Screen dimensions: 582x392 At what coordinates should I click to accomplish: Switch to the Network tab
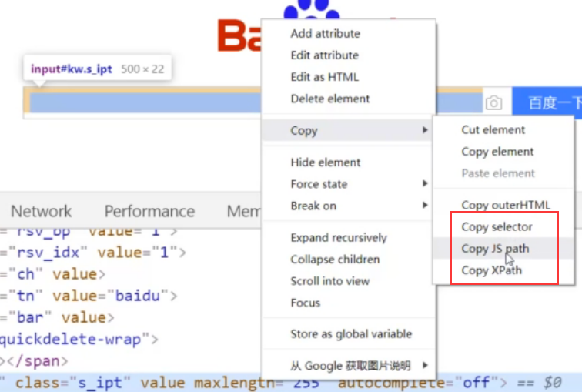click(x=41, y=211)
